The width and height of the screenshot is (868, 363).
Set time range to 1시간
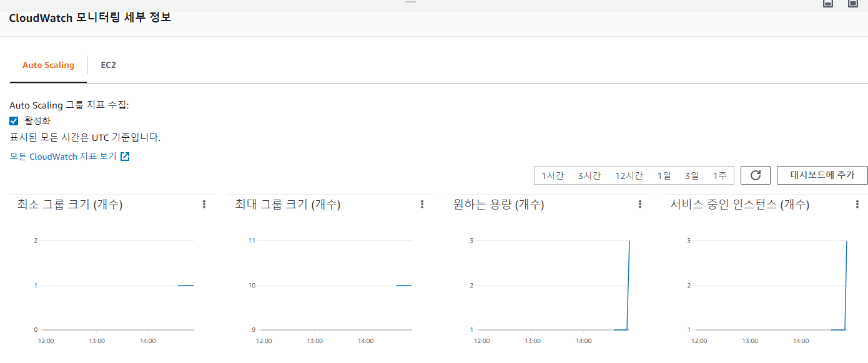[x=553, y=176]
